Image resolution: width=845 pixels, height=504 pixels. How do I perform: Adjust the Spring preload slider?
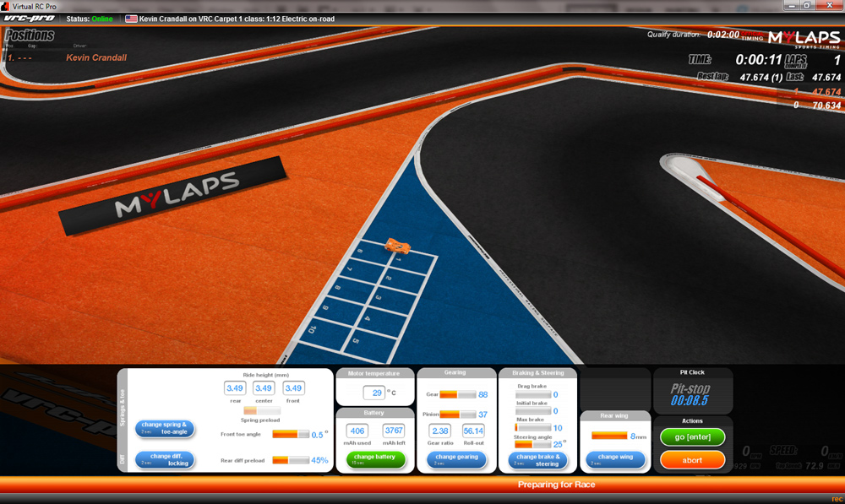point(261,411)
